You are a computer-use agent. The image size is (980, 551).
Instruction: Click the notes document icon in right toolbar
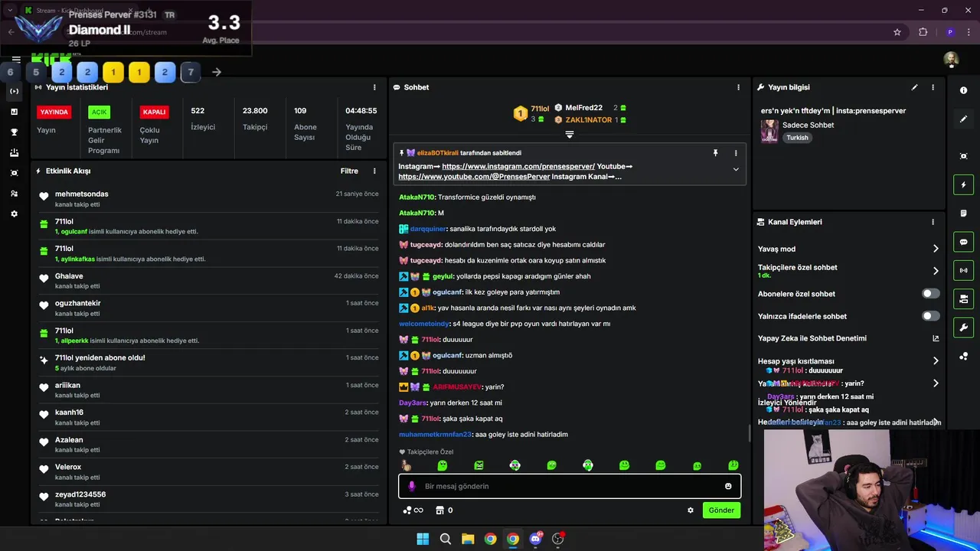pos(963,213)
